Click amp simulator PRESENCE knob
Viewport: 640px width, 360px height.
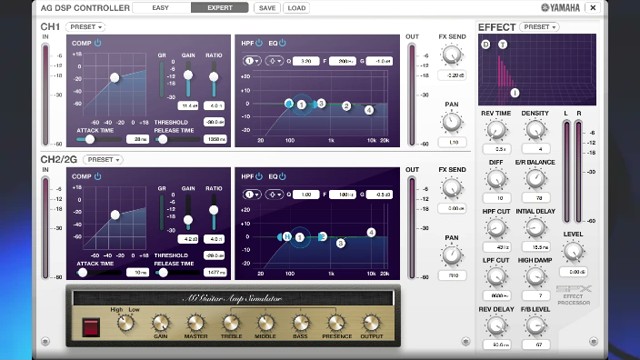[336, 323]
